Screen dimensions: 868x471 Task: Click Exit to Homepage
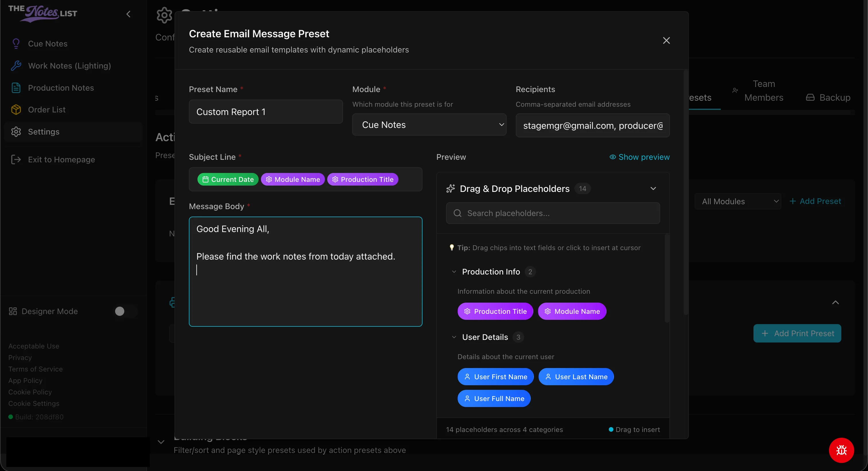point(73,159)
